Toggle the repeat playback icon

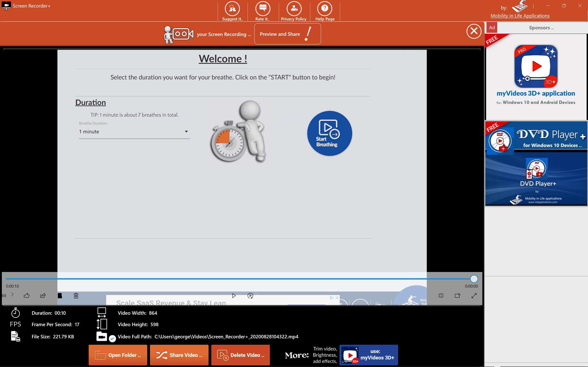click(x=250, y=295)
